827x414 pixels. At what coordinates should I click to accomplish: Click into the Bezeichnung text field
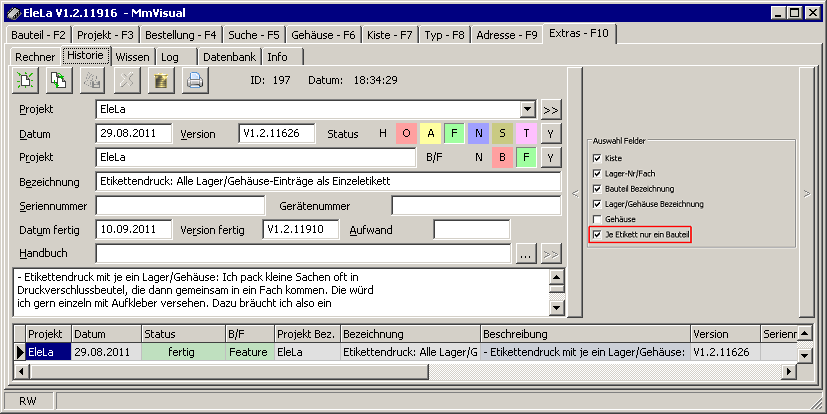tap(328, 181)
